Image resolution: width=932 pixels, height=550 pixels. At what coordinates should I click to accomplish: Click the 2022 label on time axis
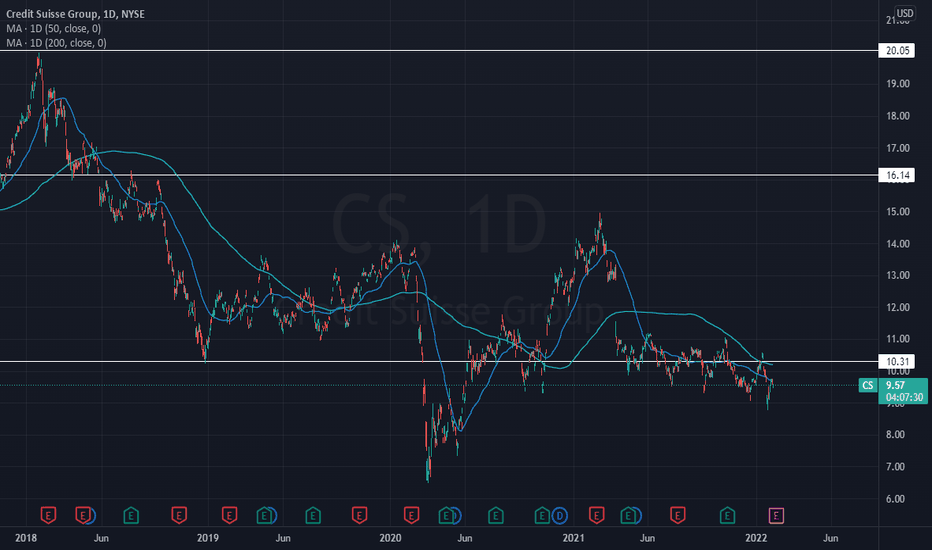(756, 538)
